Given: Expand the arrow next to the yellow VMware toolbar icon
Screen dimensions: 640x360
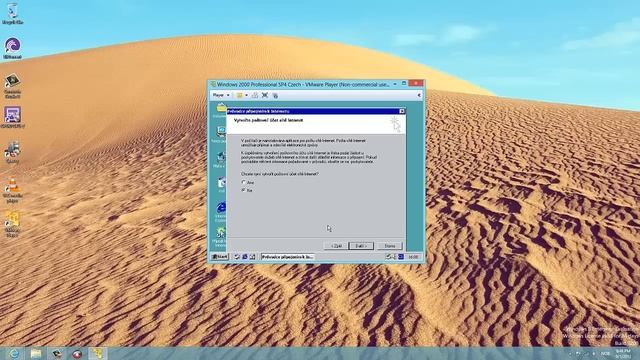Looking at the screenshot, I should (247, 95).
